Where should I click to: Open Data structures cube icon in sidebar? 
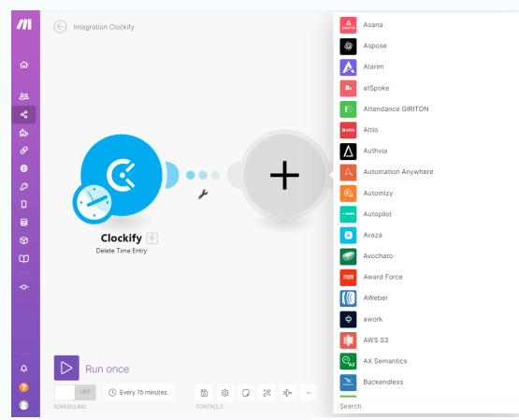(23, 240)
